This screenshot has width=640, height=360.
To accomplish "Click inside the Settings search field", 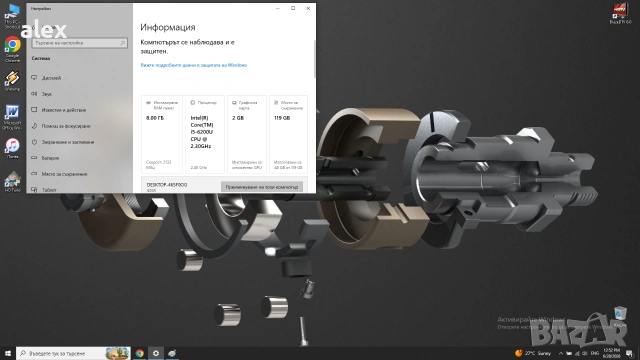I will 80,43.
